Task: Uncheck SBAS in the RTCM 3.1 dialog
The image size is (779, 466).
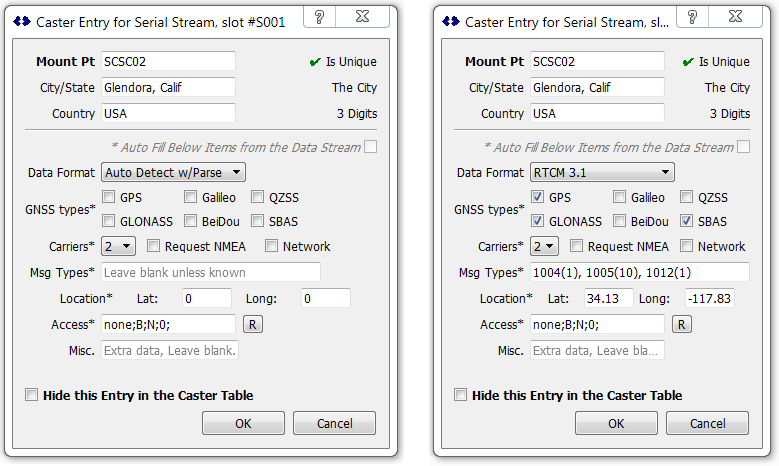Action: 688,222
